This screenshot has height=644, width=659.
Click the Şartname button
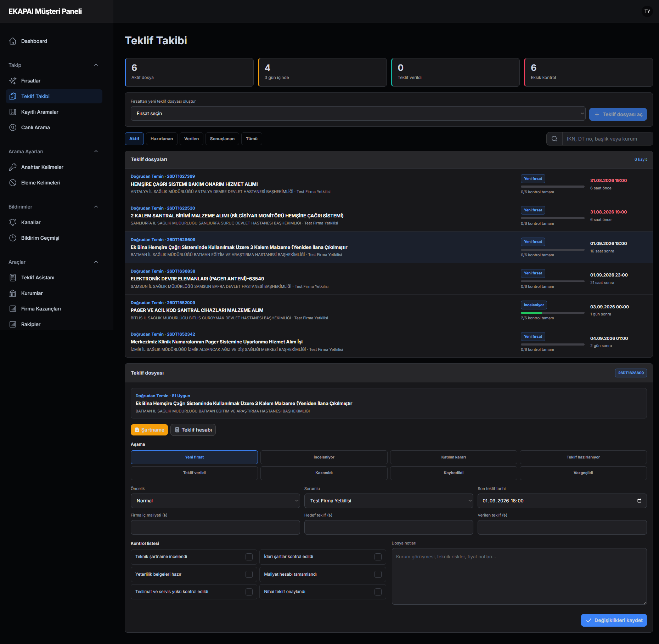149,430
